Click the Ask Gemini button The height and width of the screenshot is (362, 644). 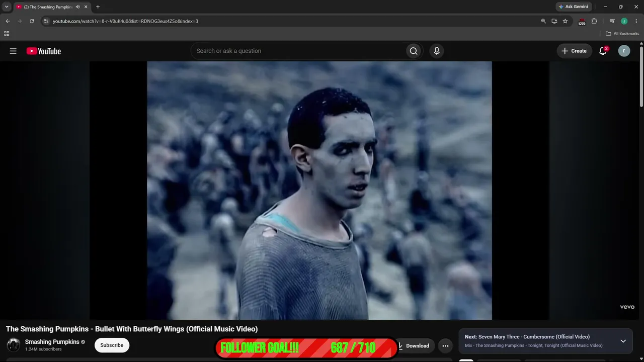pyautogui.click(x=573, y=7)
